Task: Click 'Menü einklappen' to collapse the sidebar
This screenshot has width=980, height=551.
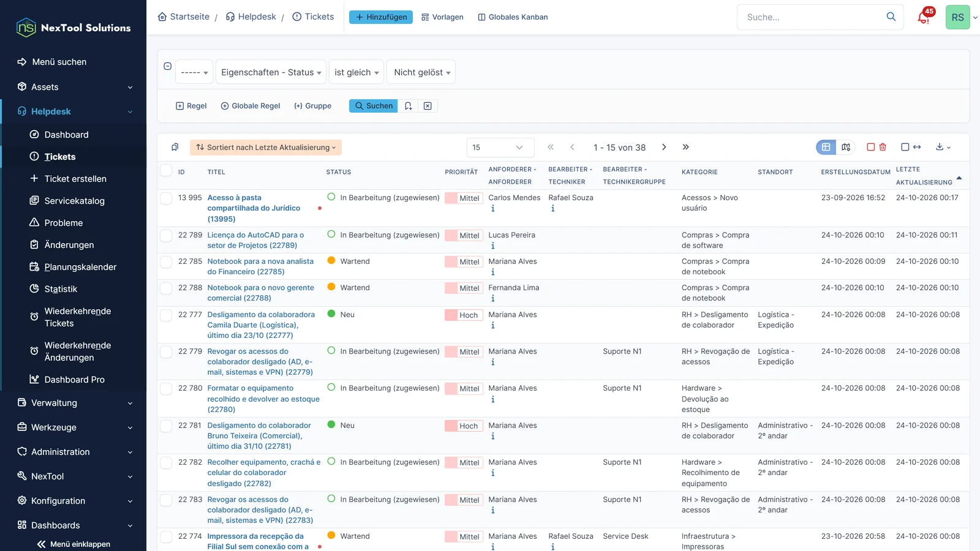Action: pos(73,544)
